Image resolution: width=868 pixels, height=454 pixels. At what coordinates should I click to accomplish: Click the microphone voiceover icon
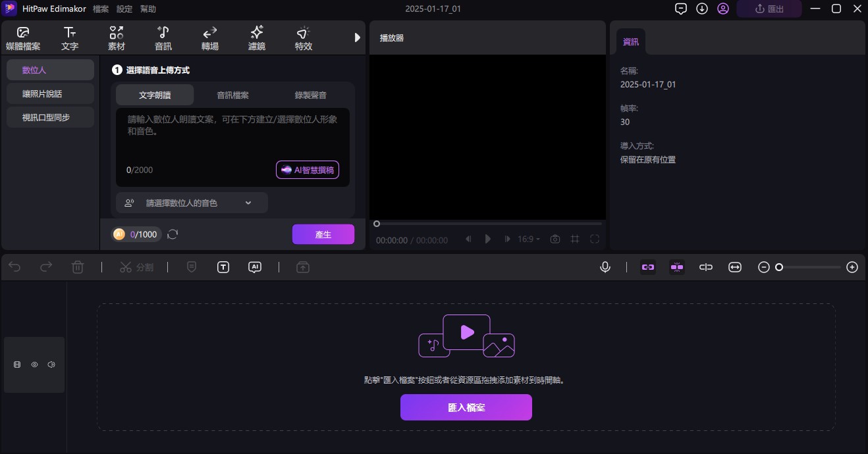[605, 267]
